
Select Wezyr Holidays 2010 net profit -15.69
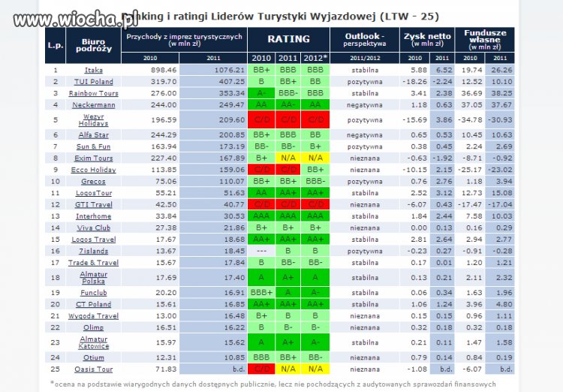pyautogui.click(x=414, y=120)
